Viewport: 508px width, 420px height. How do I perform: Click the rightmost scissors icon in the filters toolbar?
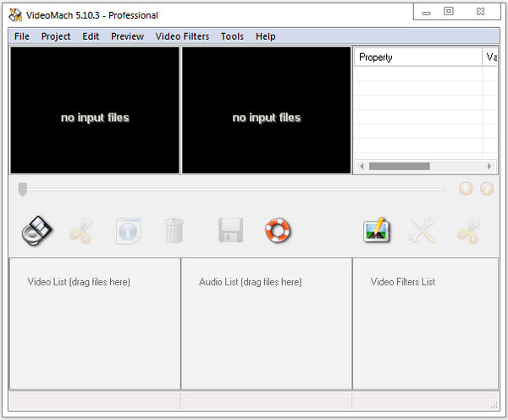[x=467, y=230]
